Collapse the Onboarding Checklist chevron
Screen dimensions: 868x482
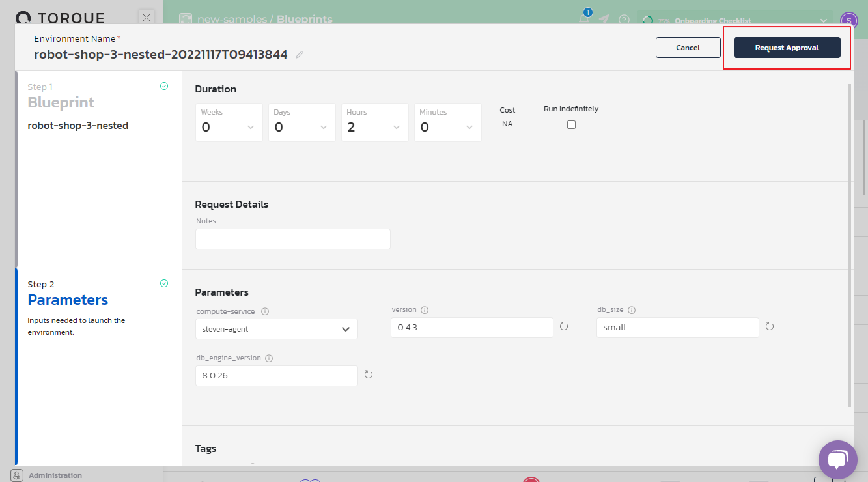[x=823, y=20]
